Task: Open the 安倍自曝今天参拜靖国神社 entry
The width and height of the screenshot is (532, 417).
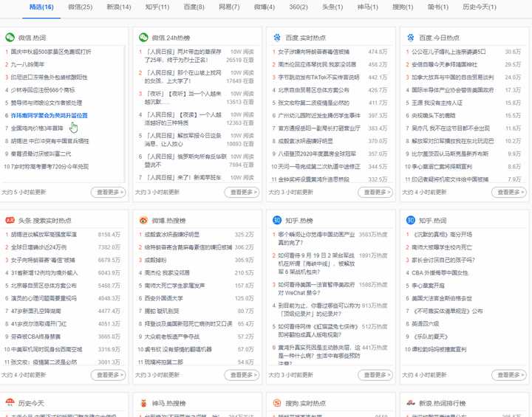Action: tap(445, 64)
